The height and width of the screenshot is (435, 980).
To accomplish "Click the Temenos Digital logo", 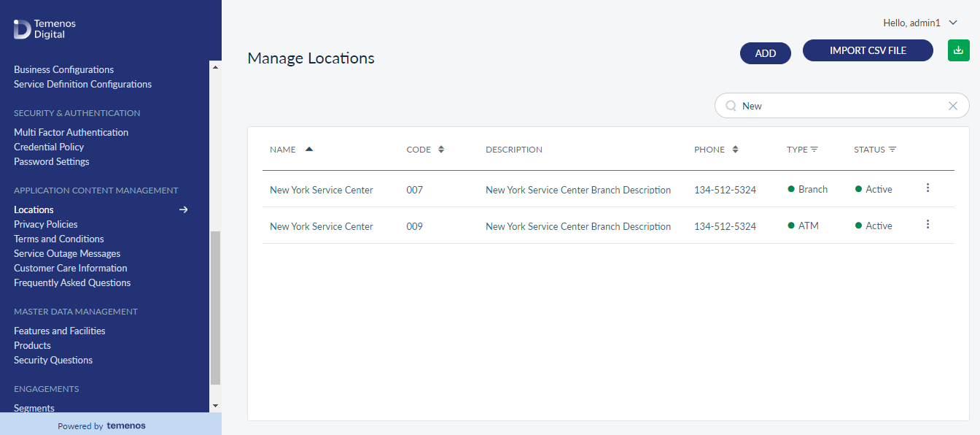I will coord(44,29).
